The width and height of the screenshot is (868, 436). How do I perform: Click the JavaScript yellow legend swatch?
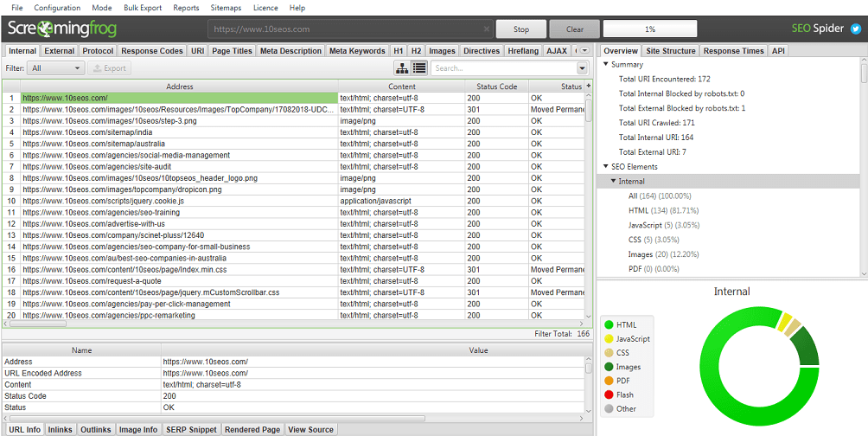(x=609, y=338)
